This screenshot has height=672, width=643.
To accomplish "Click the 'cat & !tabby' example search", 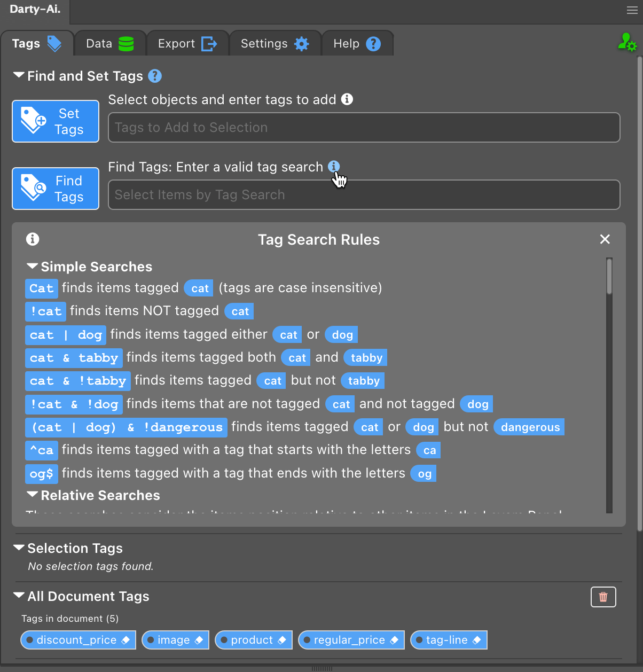I will coord(78,381).
